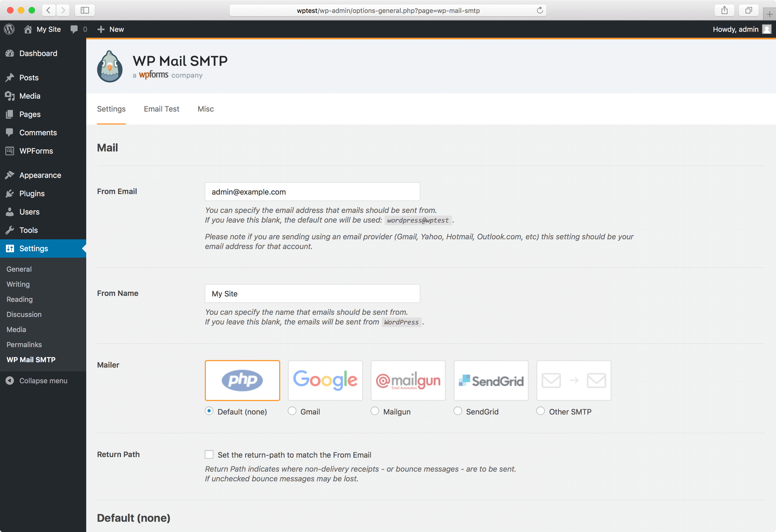This screenshot has height=532, width=776.
Task: Switch to the Email Test tab
Action: (162, 109)
